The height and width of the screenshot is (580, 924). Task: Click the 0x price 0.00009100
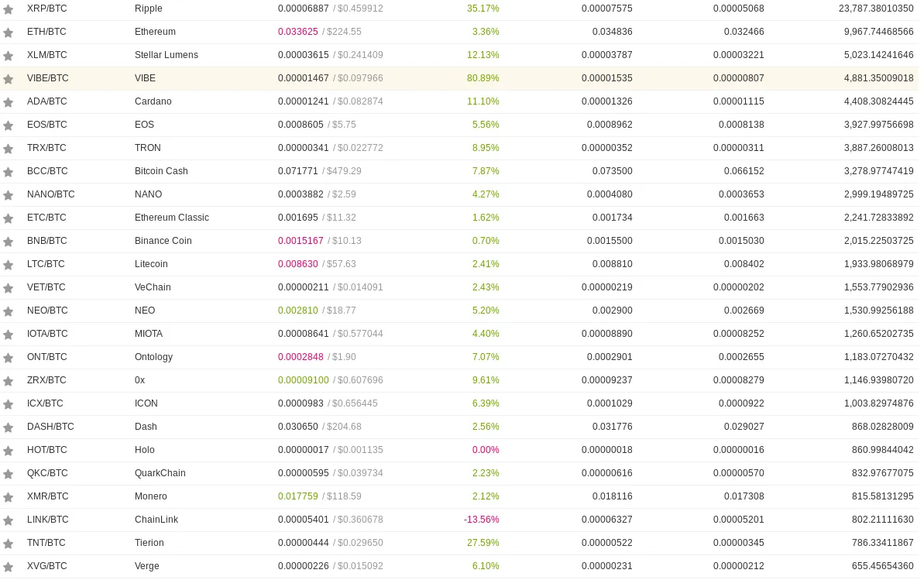point(304,380)
